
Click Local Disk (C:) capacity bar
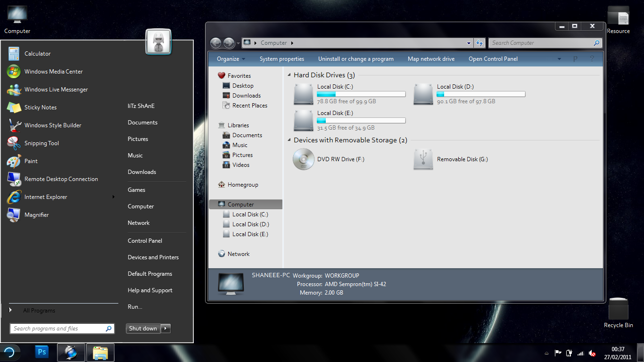(x=361, y=94)
